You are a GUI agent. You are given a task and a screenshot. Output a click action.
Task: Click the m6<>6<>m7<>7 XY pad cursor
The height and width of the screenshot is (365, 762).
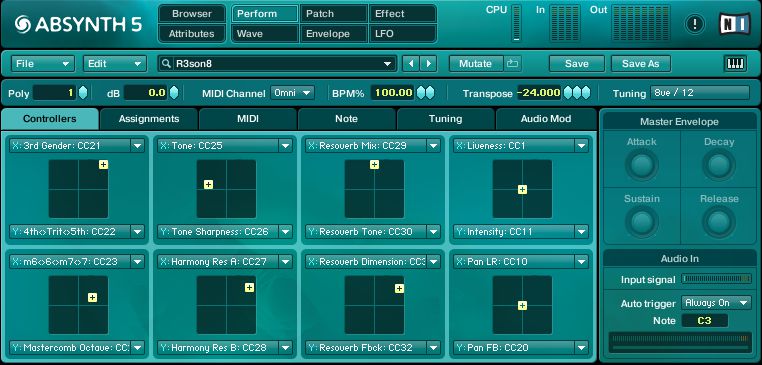coord(92,297)
